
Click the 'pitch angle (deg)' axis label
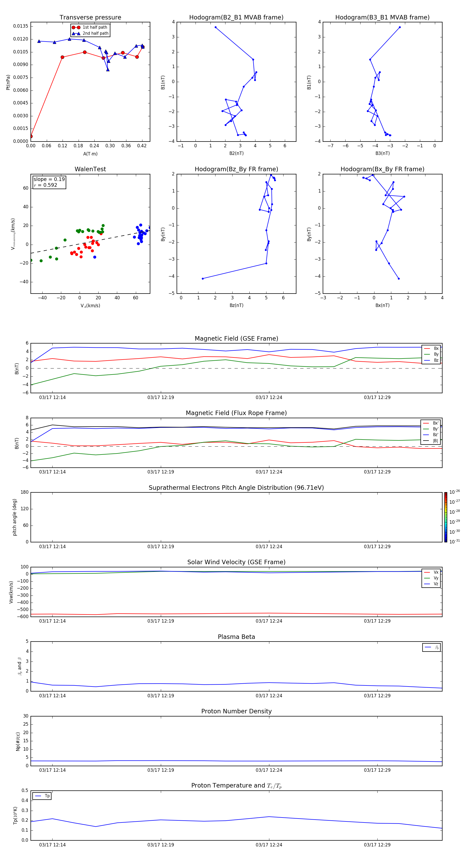[14, 517]
